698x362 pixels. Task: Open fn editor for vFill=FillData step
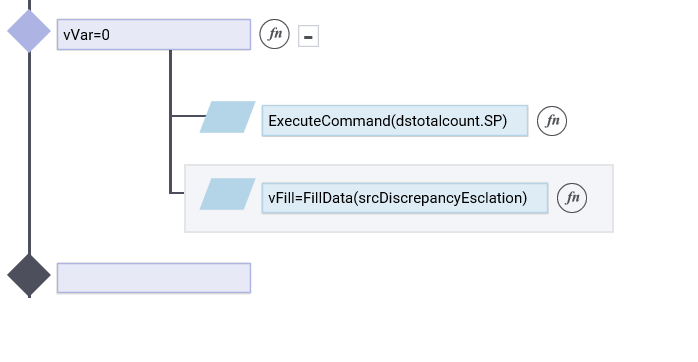point(572,198)
